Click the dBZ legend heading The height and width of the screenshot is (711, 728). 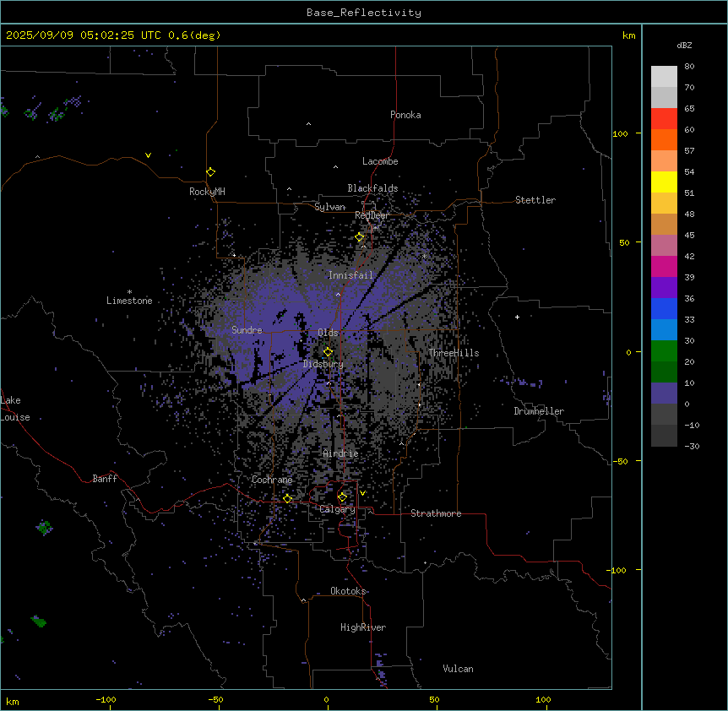click(684, 45)
